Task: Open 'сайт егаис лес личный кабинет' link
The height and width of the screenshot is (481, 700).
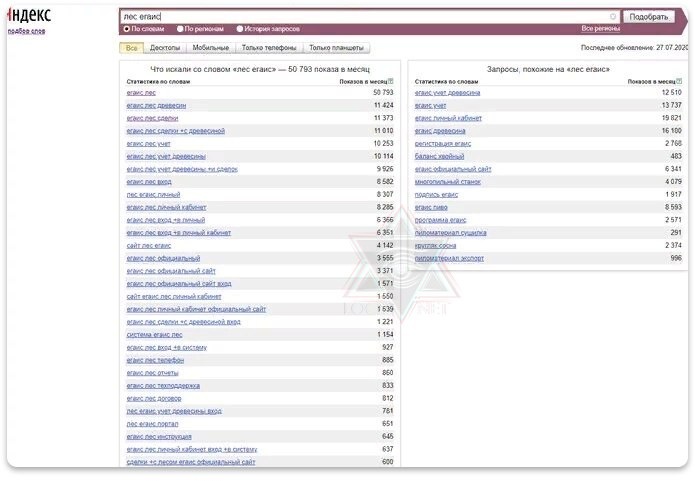Action: point(174,297)
